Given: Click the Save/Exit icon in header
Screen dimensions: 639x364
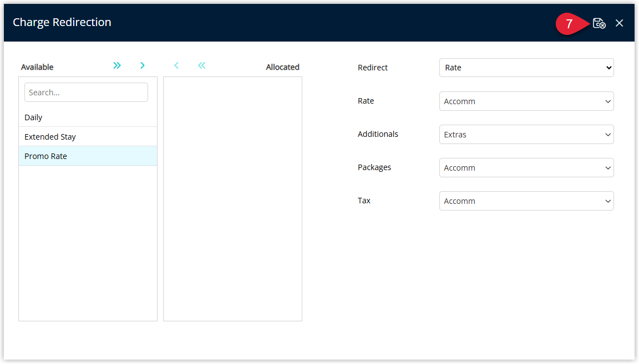Looking at the screenshot, I should coord(599,23).
